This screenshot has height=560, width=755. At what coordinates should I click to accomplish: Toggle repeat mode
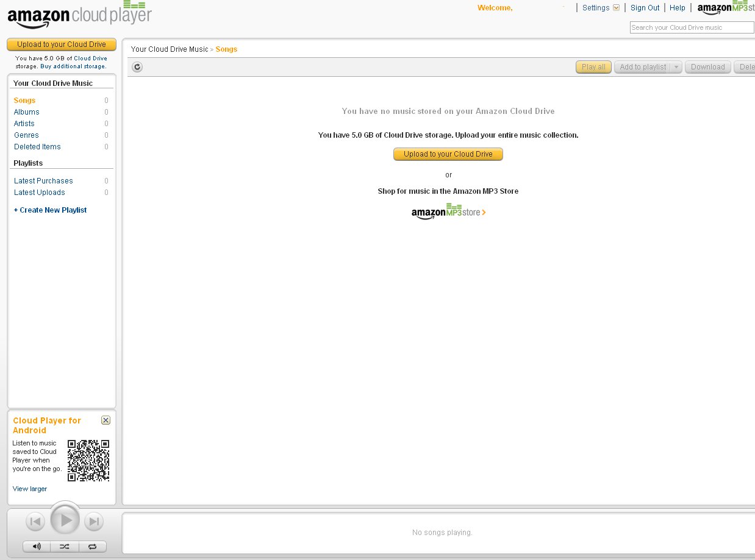point(92,547)
